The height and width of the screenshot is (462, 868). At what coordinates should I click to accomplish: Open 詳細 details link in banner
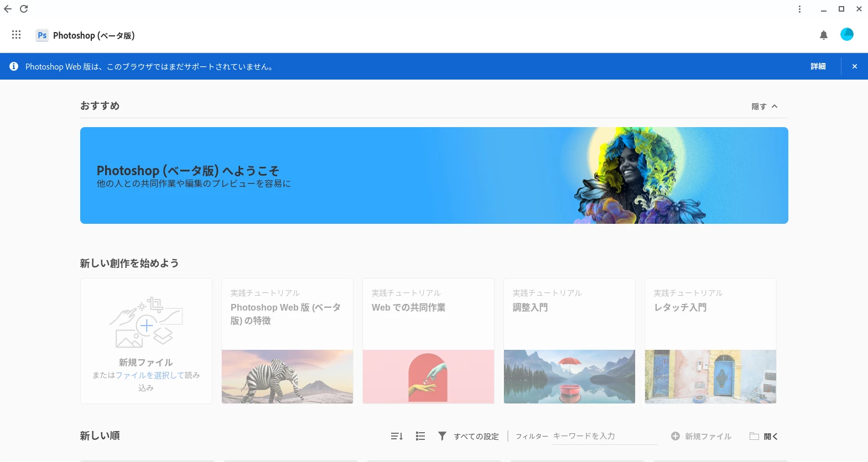coord(818,66)
